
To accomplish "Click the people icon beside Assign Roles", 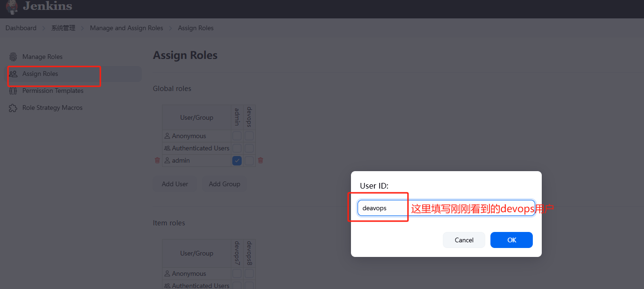I will point(13,74).
